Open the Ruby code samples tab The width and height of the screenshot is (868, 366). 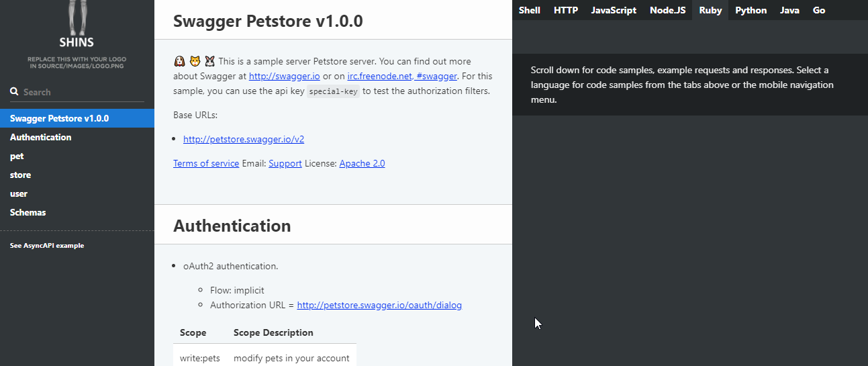(x=710, y=10)
